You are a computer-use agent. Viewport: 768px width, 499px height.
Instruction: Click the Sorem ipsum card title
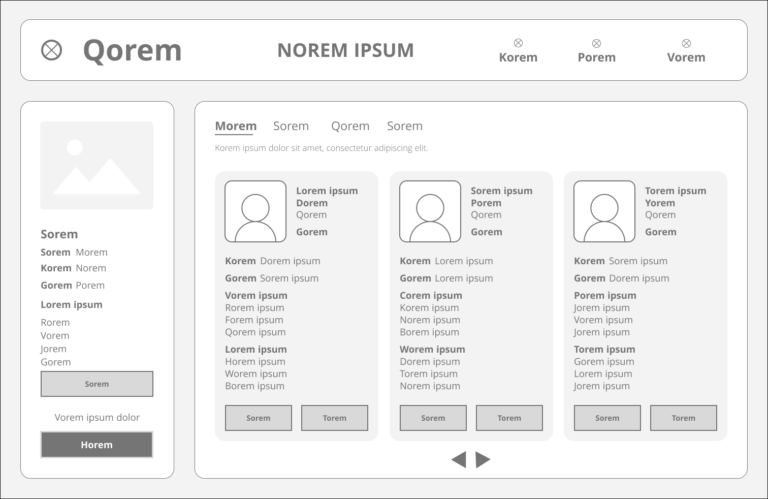[502, 190]
